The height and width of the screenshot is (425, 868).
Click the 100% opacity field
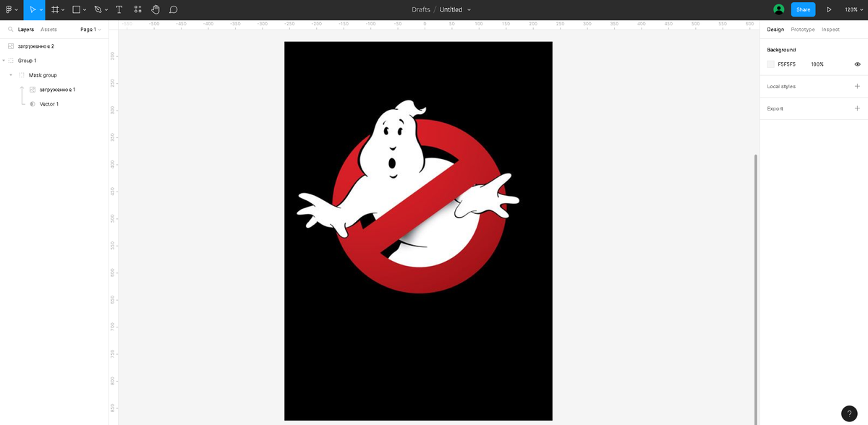click(817, 64)
